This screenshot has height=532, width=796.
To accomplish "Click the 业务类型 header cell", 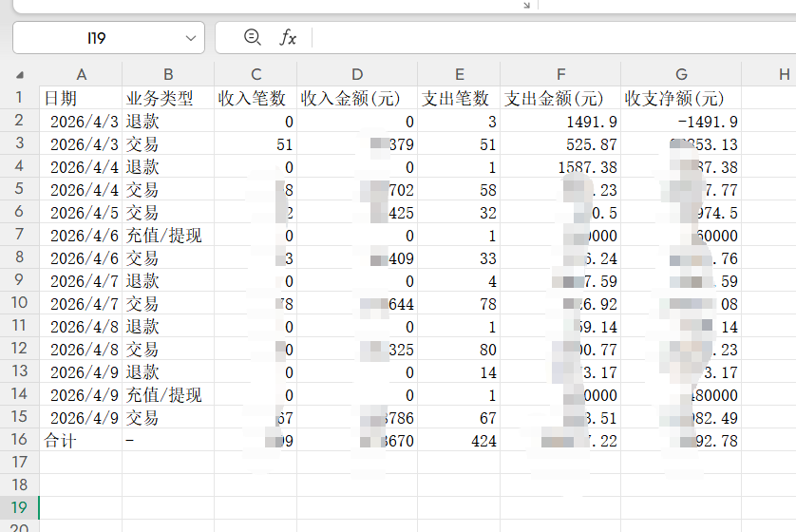I will 167,98.
